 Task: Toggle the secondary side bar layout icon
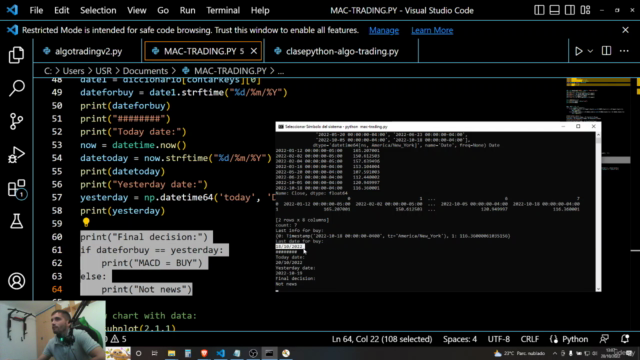point(570,10)
